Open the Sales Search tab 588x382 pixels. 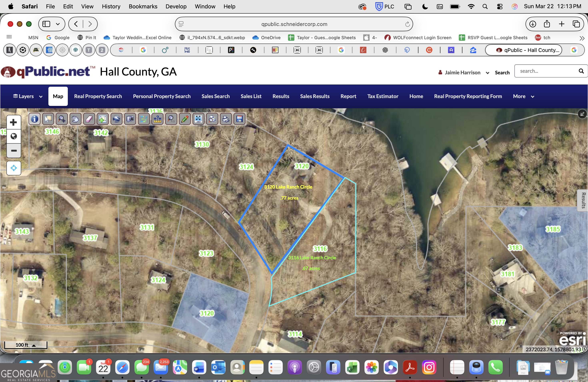(215, 96)
